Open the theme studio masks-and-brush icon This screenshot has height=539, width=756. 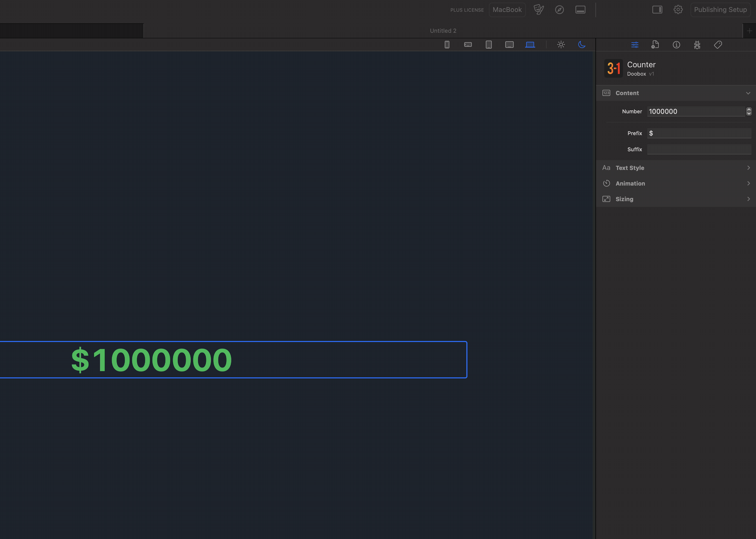[x=538, y=10]
